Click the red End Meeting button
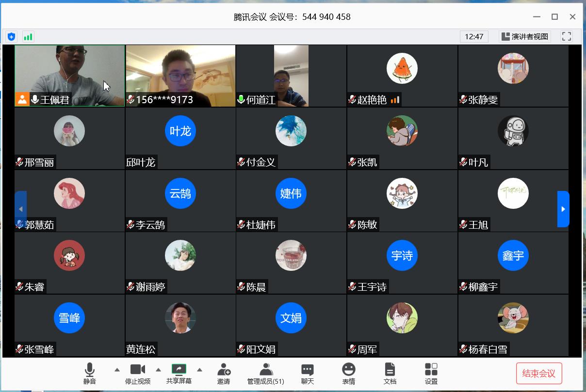 pyautogui.click(x=539, y=374)
